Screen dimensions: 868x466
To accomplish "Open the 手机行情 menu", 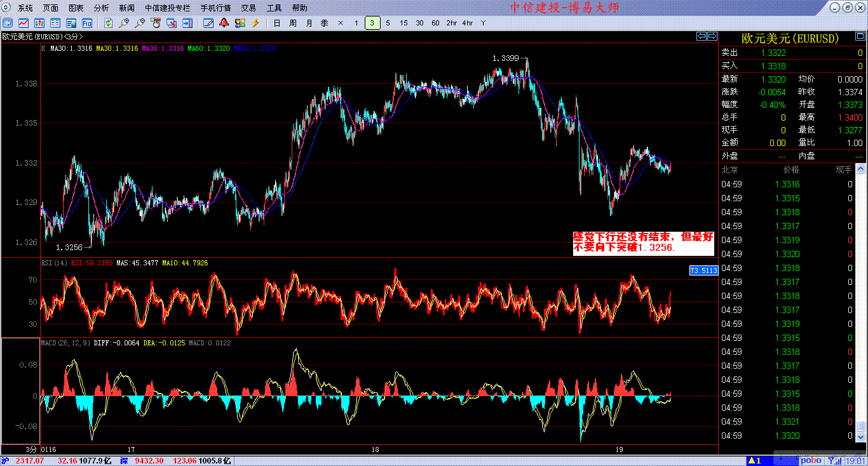I will point(215,8).
